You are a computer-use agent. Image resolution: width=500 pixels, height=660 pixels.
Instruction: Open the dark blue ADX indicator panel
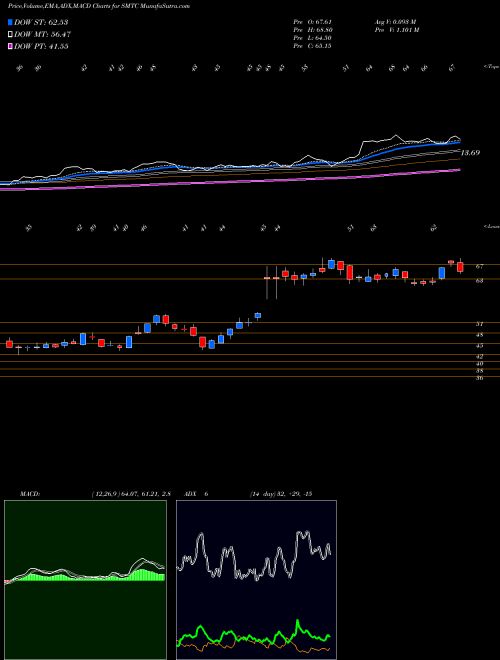pos(256,580)
